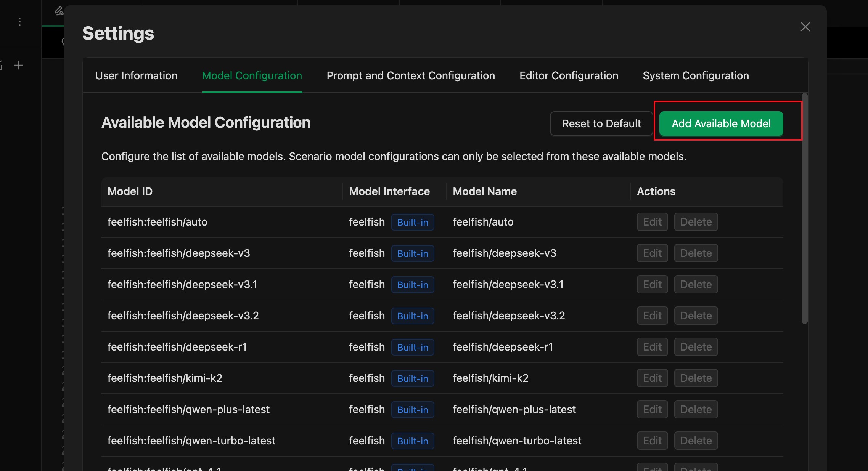Click Built-in badge on kimi-k2 row
This screenshot has width=868, height=471.
[x=412, y=378]
